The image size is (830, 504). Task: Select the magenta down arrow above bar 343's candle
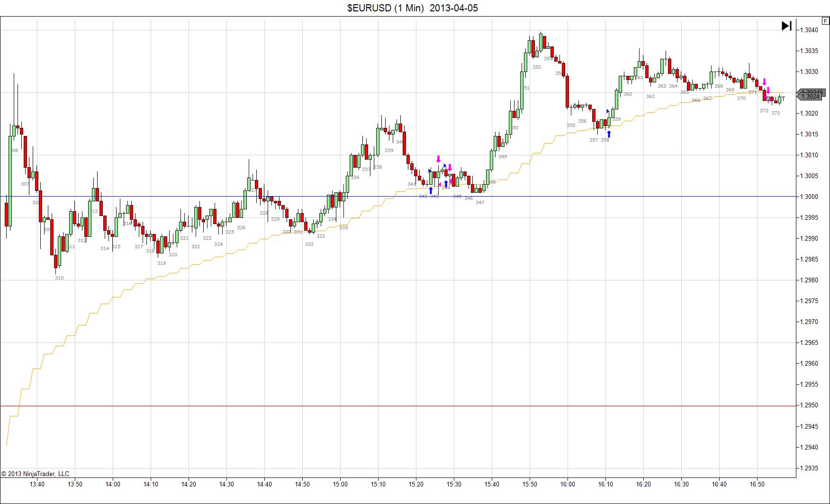439,159
